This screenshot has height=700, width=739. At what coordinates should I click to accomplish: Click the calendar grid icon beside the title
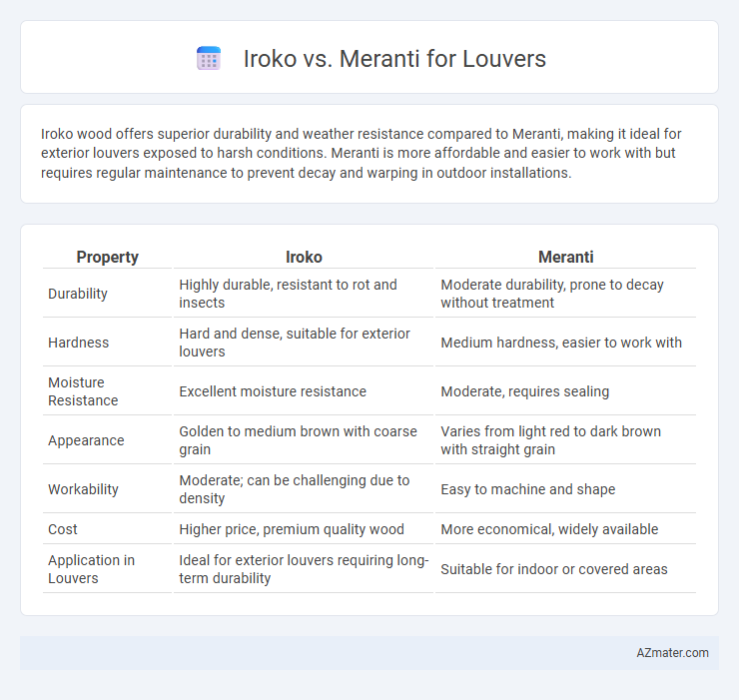[x=209, y=59]
